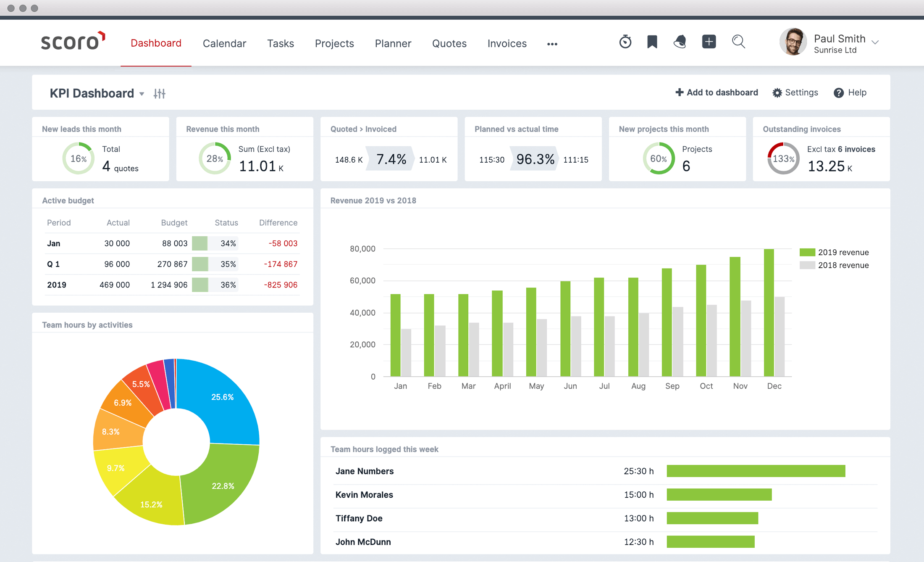Open search using the magnifier icon
The width and height of the screenshot is (924, 562).
[x=739, y=42]
